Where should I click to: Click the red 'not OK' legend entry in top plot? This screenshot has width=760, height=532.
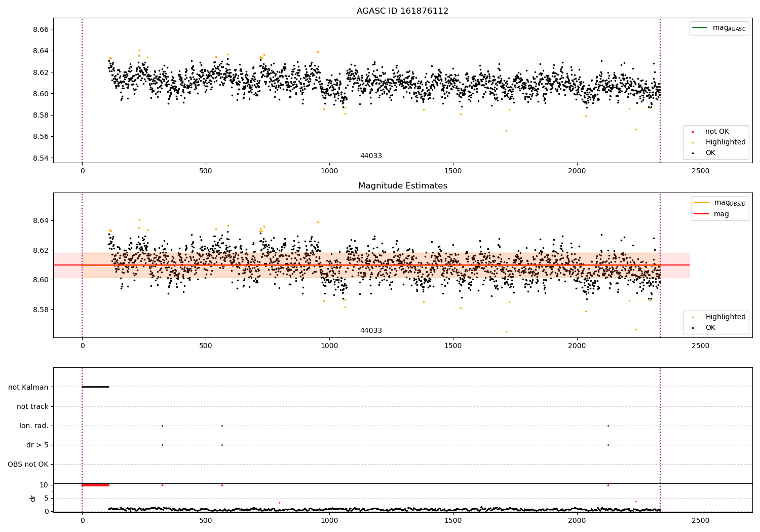click(711, 132)
